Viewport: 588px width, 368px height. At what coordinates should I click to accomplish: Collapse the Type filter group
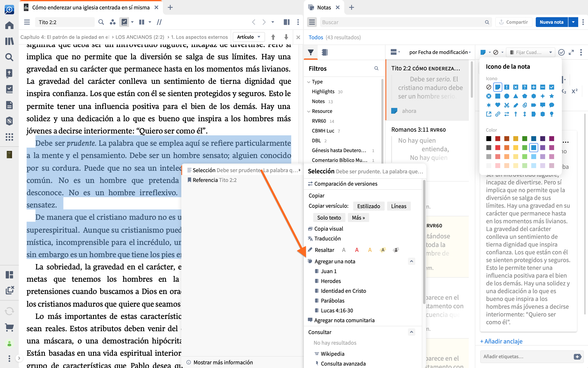click(308, 82)
